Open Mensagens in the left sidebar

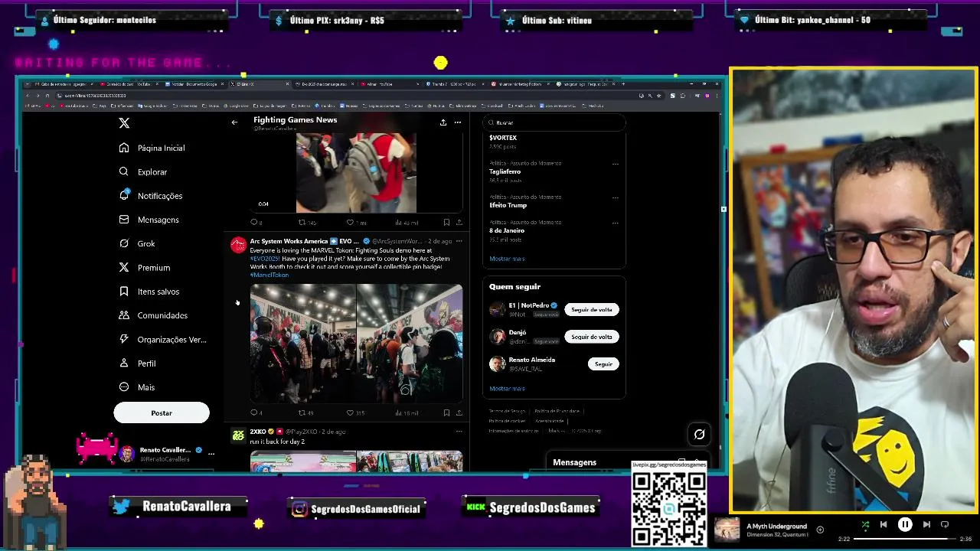click(149, 220)
